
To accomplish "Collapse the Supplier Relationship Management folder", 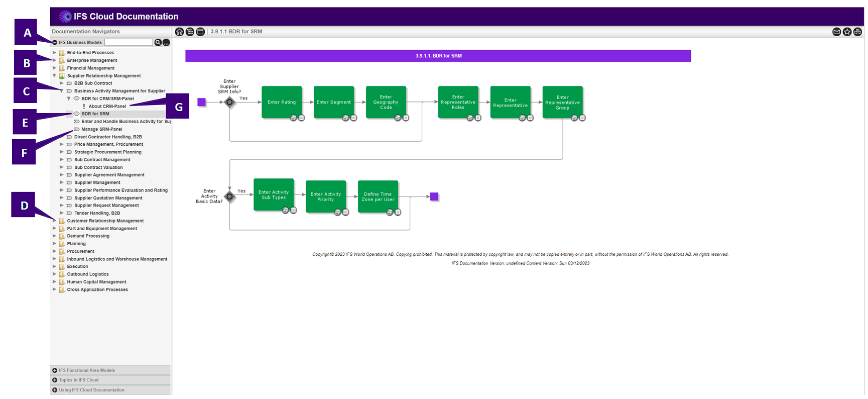I will 55,76.
